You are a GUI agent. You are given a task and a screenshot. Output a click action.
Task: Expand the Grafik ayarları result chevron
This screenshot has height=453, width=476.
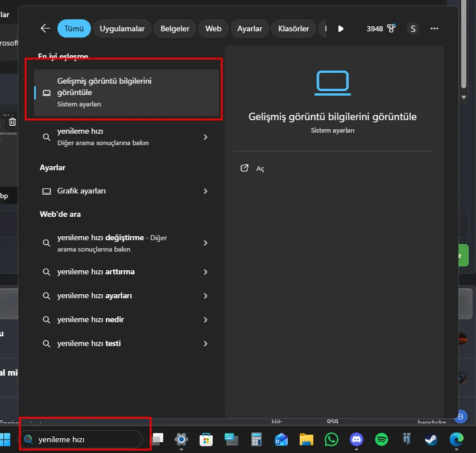tap(205, 191)
